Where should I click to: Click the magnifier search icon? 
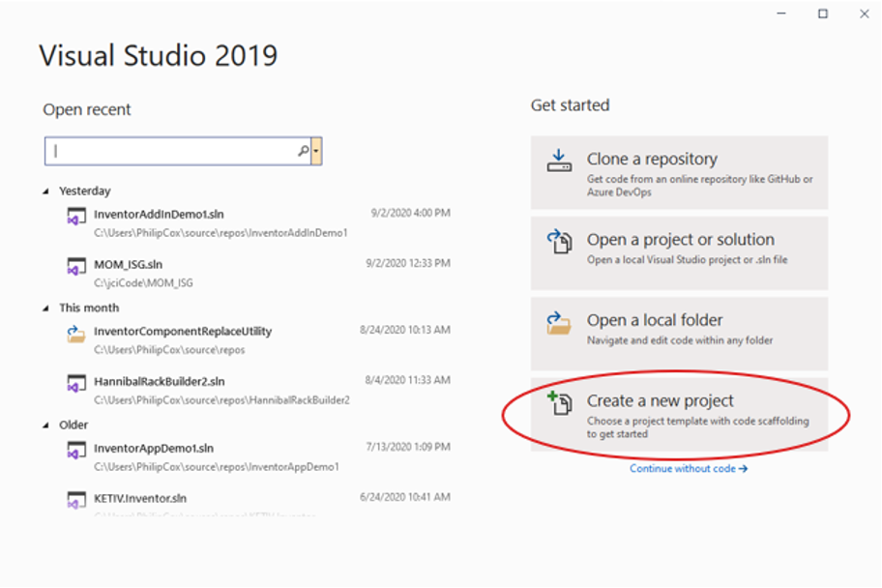click(301, 151)
